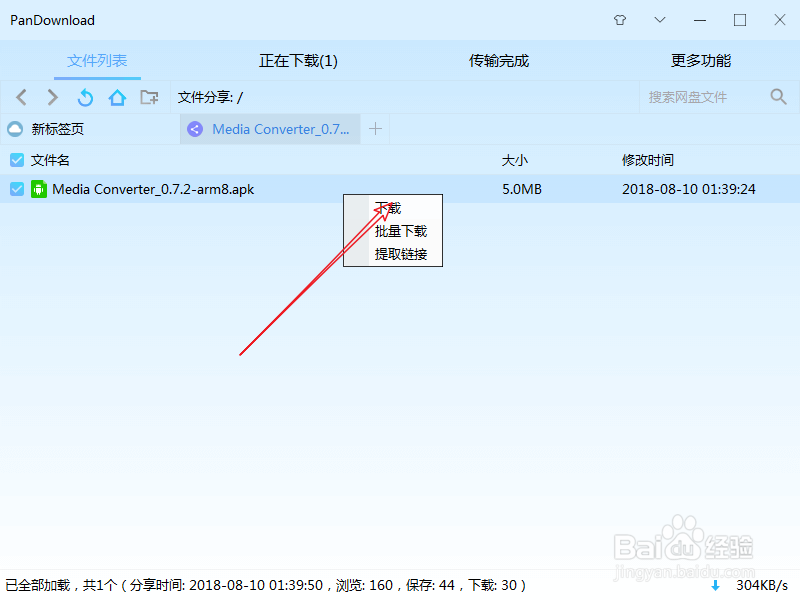Refresh the file list
The height and width of the screenshot is (600, 800).
pyautogui.click(x=85, y=97)
